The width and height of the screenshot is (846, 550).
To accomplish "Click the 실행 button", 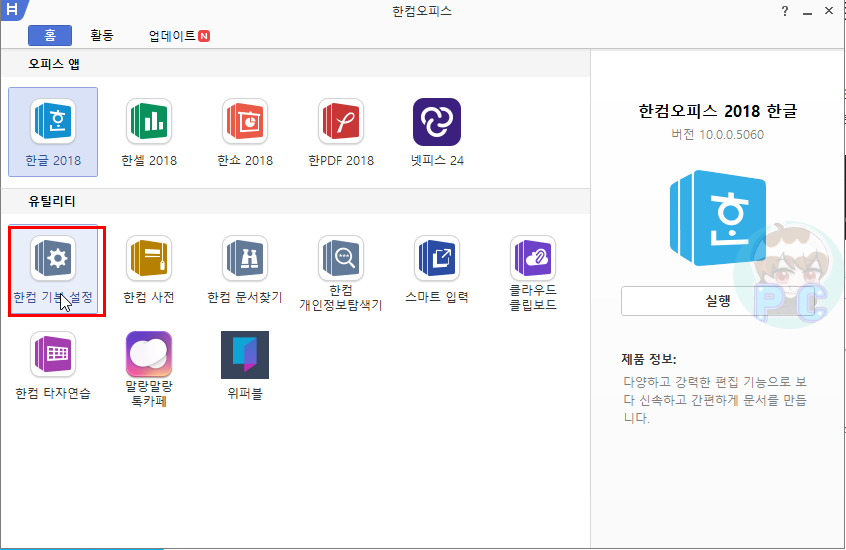I will pos(718,301).
